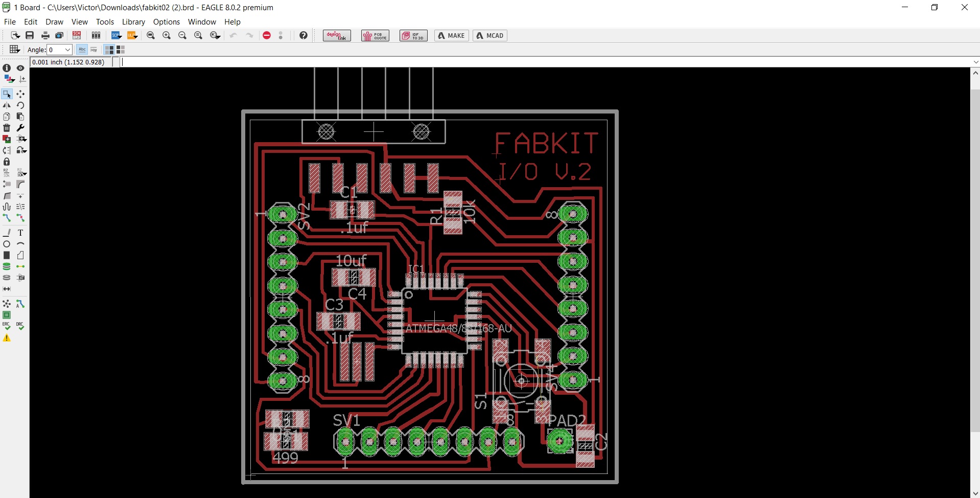
Task: Open the script SCR dropdown
Action: click(116, 35)
